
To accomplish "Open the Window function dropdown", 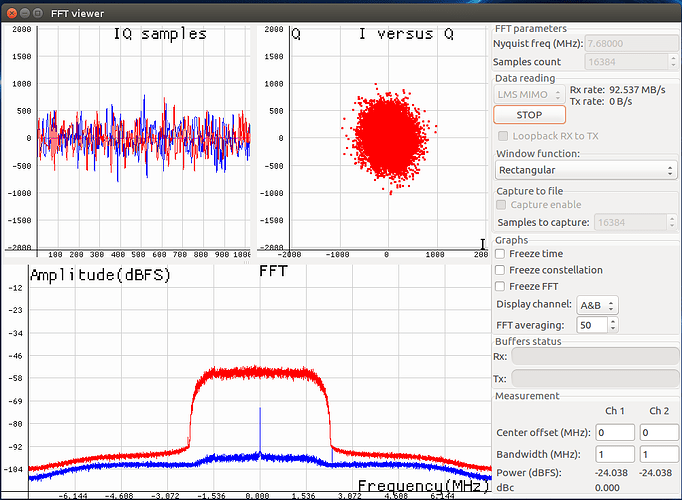I will (x=586, y=170).
